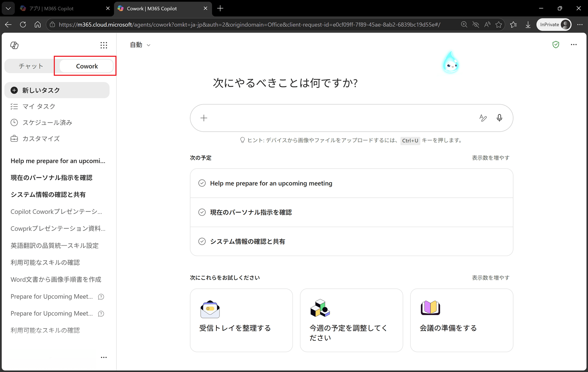This screenshot has width=588, height=372.
Task: Expand the 自動 mode dropdown
Action: click(x=140, y=45)
